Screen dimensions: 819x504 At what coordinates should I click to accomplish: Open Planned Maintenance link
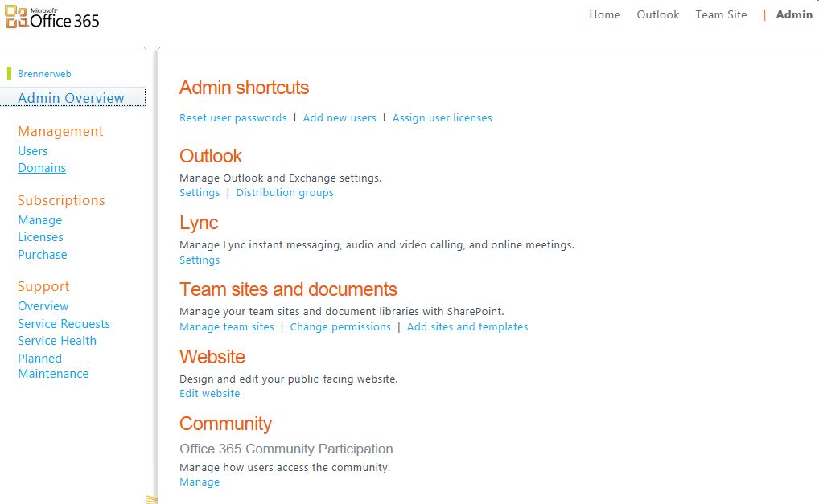pos(53,366)
